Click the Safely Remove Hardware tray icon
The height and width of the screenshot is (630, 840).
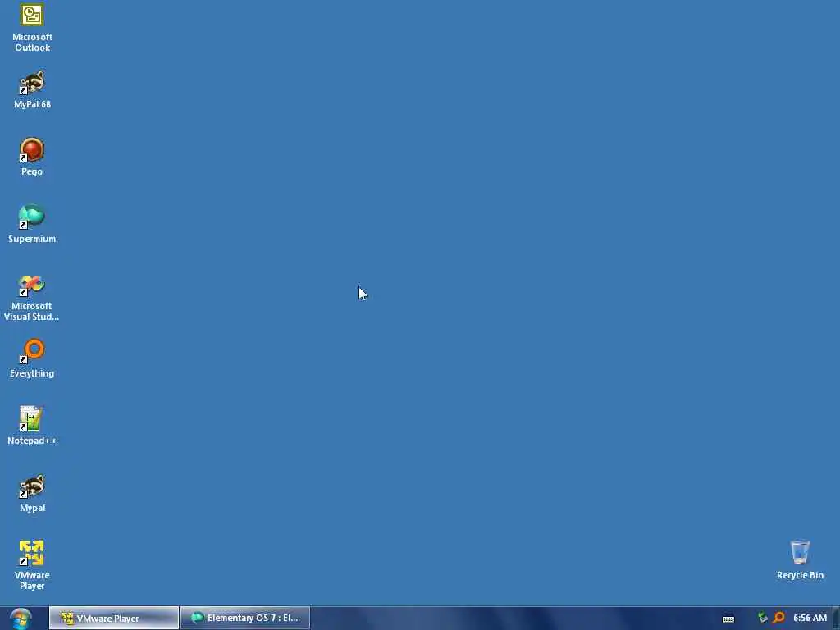[x=763, y=619]
